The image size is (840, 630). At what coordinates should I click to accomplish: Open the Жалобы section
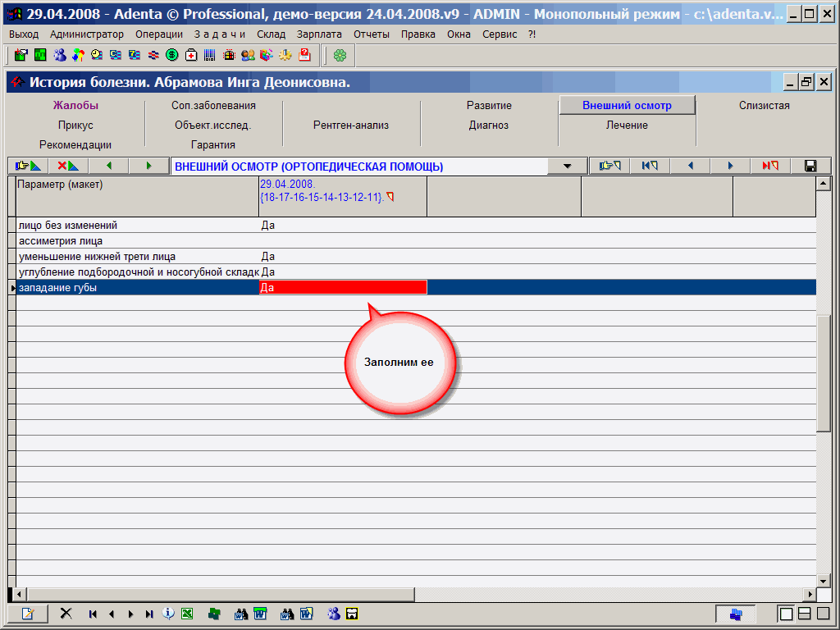(75, 105)
